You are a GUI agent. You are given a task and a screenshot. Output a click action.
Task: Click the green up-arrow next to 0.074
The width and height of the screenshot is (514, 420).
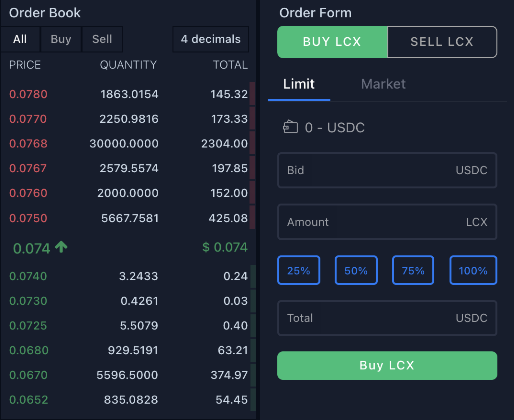(61, 247)
